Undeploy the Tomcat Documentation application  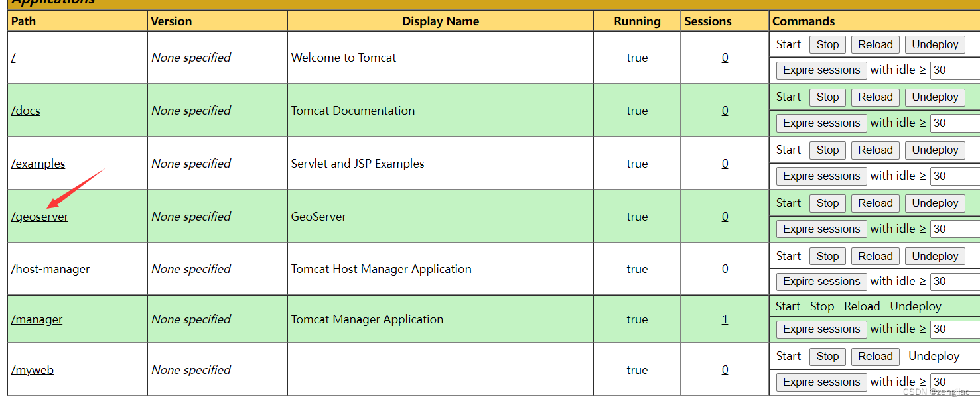935,97
